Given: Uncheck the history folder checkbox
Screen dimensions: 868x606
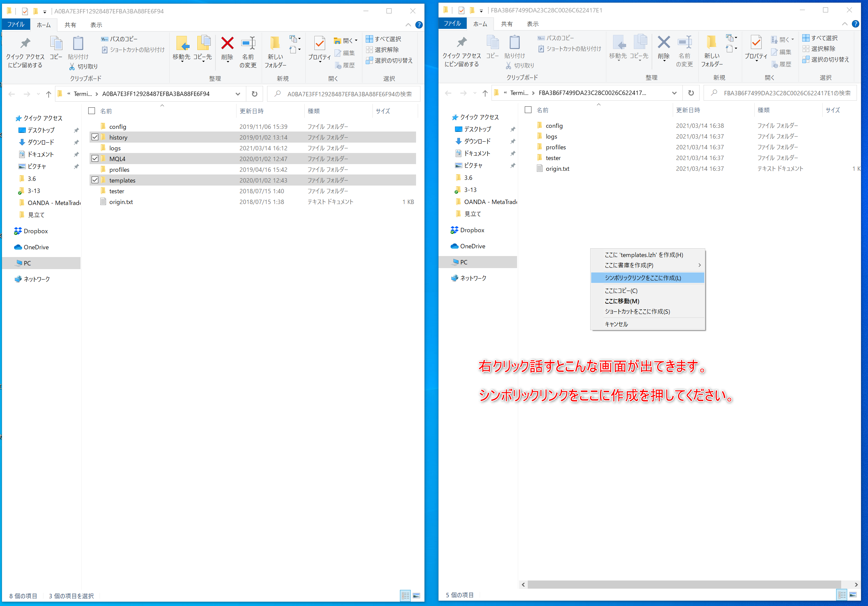Looking at the screenshot, I should point(95,137).
